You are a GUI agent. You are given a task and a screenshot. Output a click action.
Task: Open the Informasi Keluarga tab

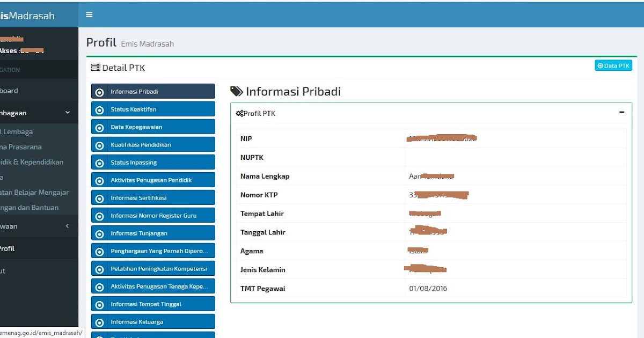153,322
